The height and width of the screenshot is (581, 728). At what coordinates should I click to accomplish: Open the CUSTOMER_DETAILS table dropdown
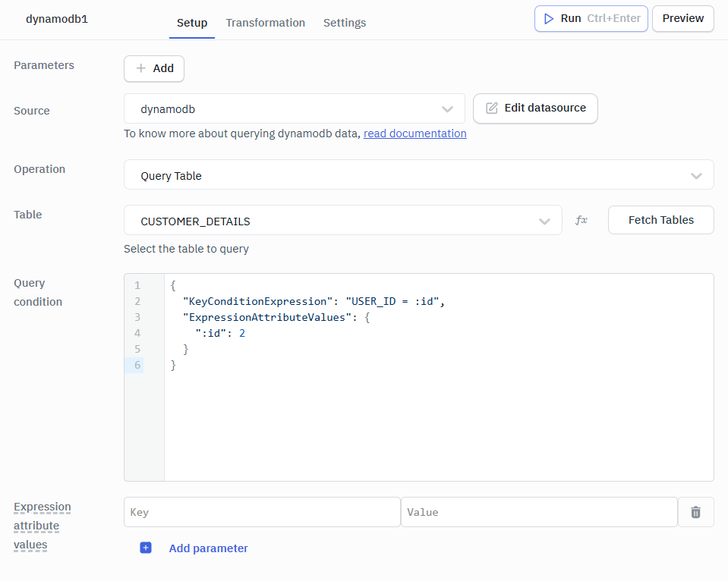click(342, 221)
